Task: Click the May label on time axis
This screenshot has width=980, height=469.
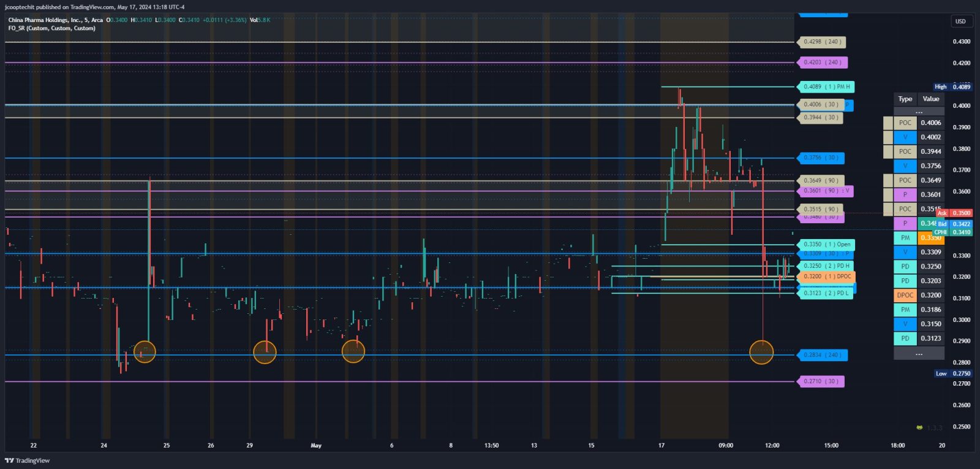Action: click(x=316, y=446)
